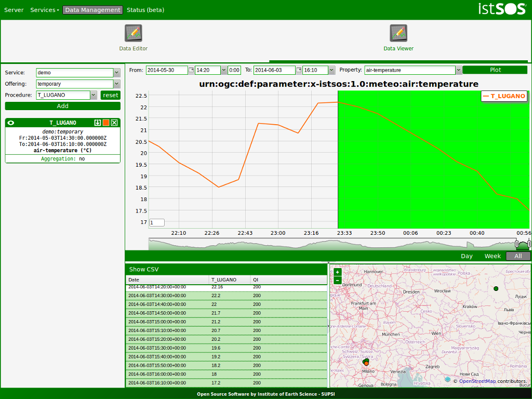Click the green Add button
532x399 pixels.
tap(62, 106)
